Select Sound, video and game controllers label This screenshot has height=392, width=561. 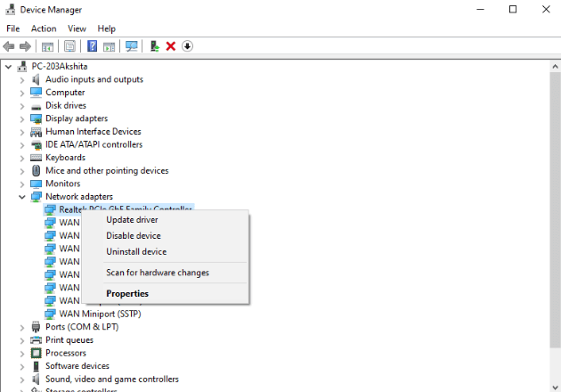pos(112,380)
